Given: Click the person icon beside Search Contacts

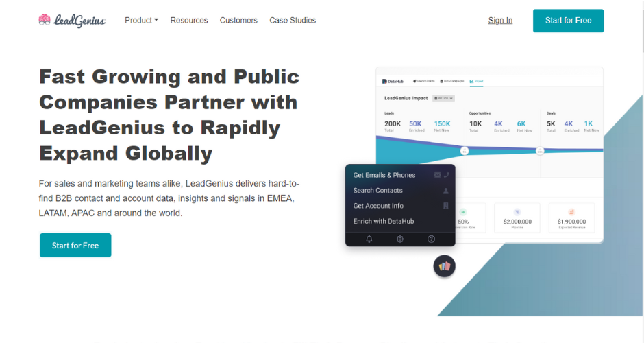Looking at the screenshot, I should pos(445,191).
